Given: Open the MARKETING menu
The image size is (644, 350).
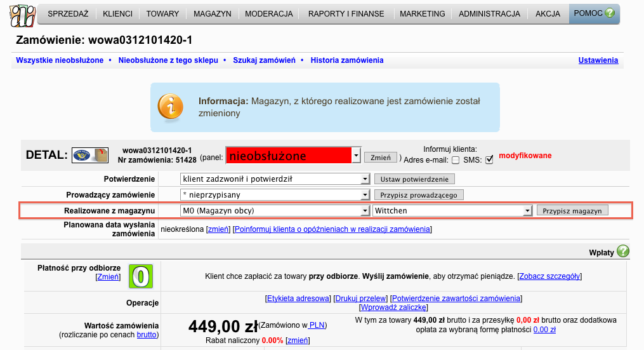Looking at the screenshot, I should coord(422,13).
